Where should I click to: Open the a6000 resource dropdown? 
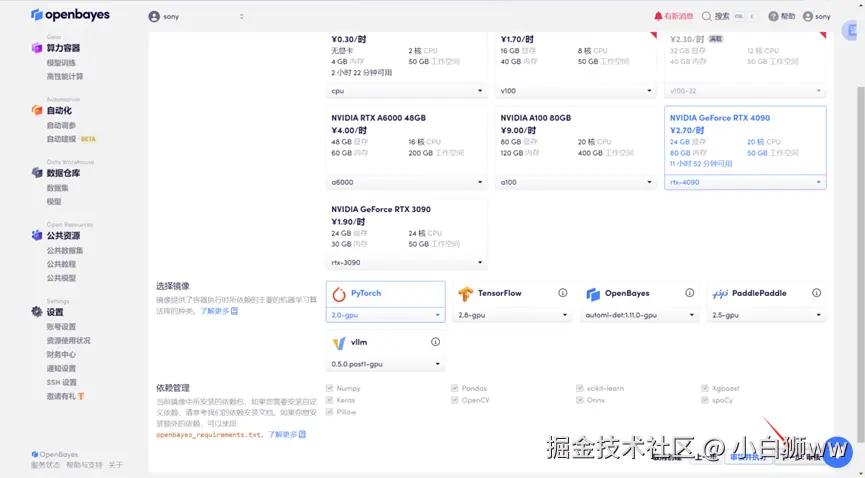point(407,182)
